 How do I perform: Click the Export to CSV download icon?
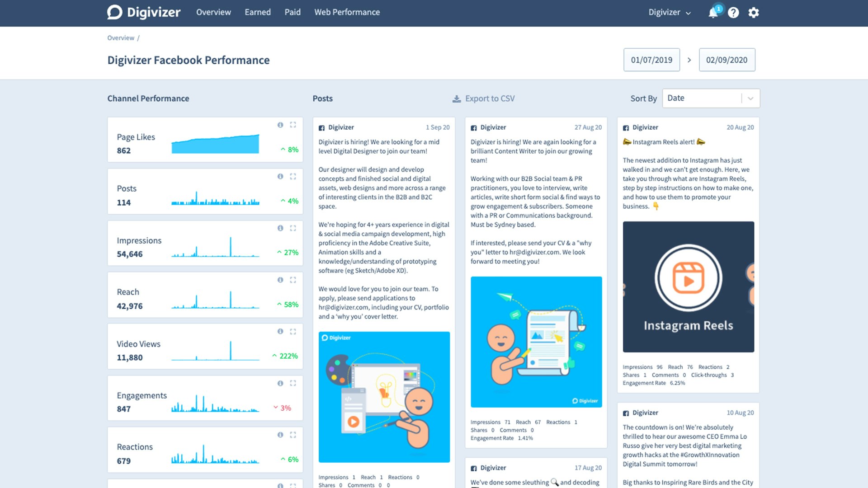coord(457,99)
